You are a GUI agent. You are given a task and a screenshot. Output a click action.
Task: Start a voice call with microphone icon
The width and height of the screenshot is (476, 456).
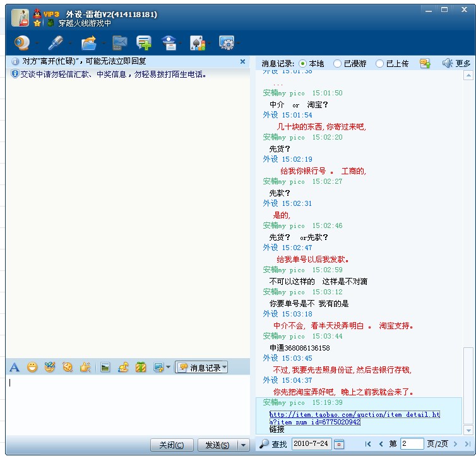pyautogui.click(x=56, y=42)
